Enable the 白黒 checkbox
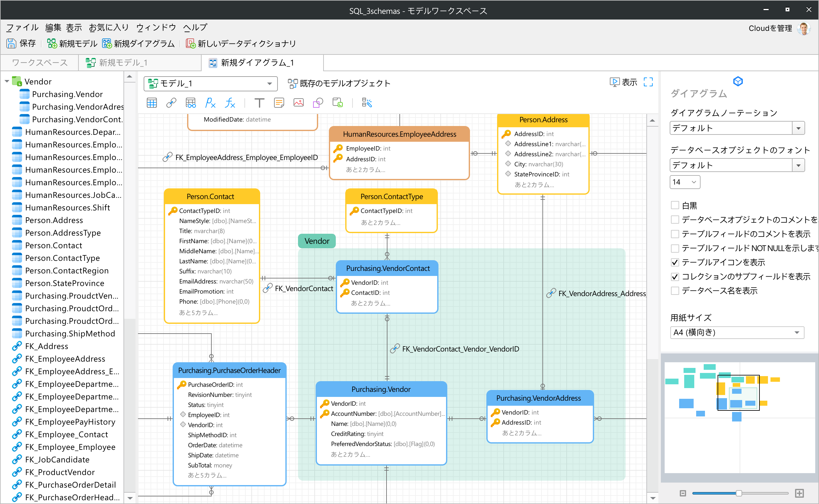 [675, 205]
